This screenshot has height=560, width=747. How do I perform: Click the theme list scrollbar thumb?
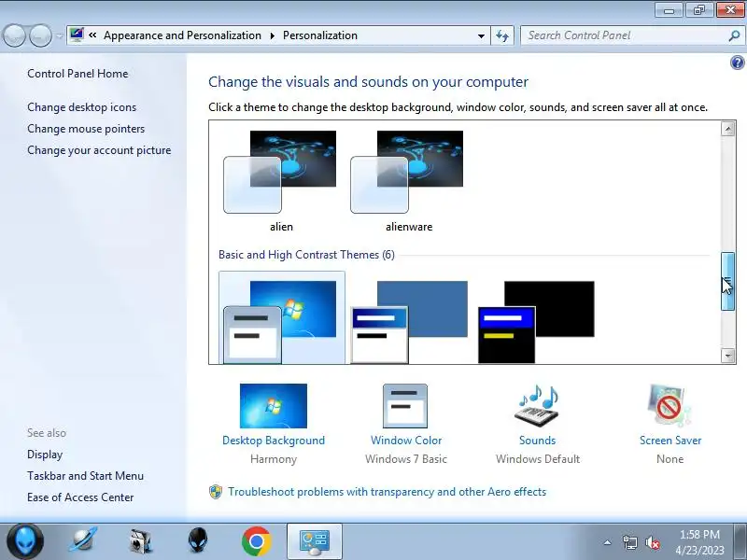pos(728,281)
